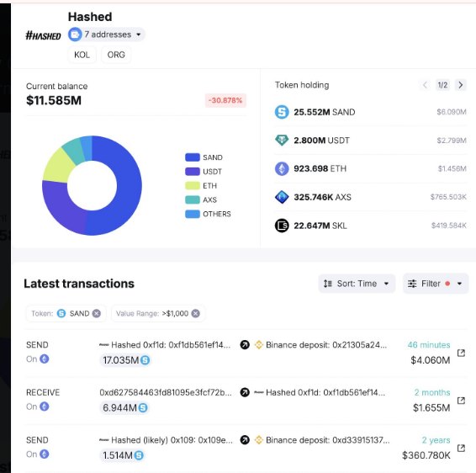Click the USDT legend color swatch

pyautogui.click(x=193, y=172)
